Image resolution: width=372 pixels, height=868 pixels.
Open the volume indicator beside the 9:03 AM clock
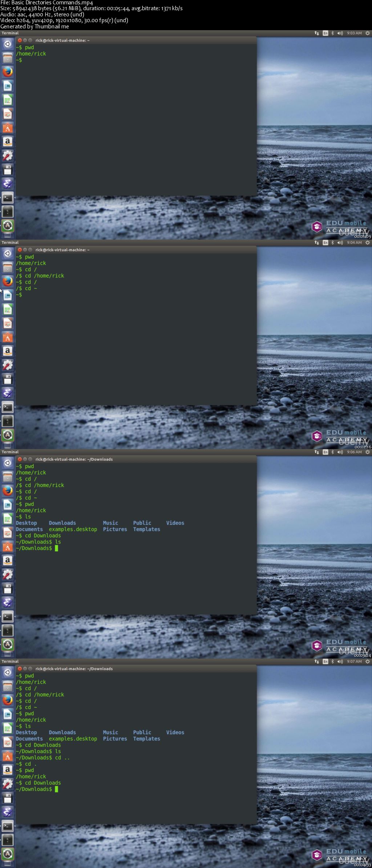[340, 33]
